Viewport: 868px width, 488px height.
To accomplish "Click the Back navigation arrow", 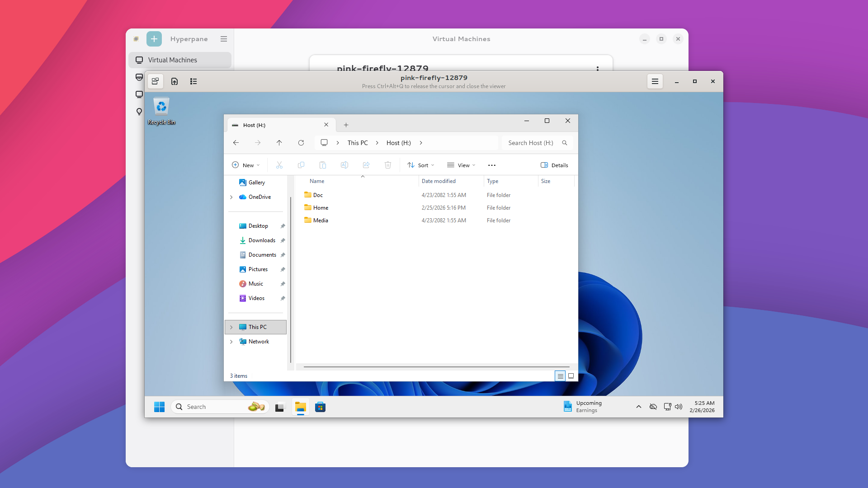I will coord(236,143).
